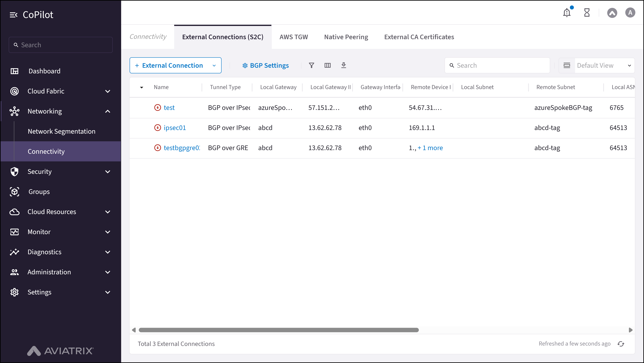
Task: Collapse the sidebar with the CoPilot menu icon
Action: [x=14, y=15]
